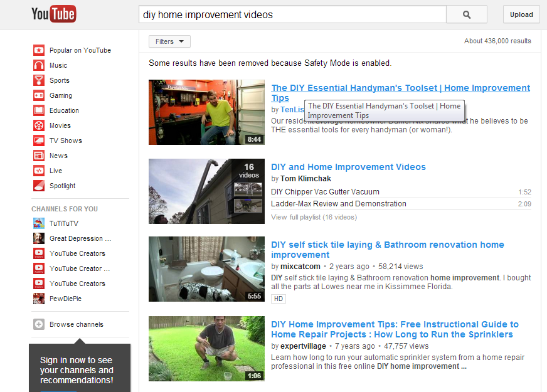Click the TuTiTuTV channel avatar
Screen dimensions: 547x392
tap(39, 223)
